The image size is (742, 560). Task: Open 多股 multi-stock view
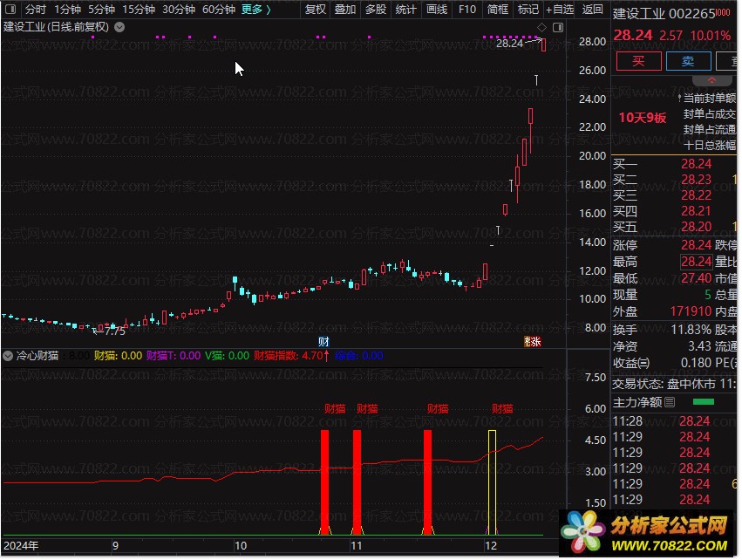pyautogui.click(x=375, y=9)
